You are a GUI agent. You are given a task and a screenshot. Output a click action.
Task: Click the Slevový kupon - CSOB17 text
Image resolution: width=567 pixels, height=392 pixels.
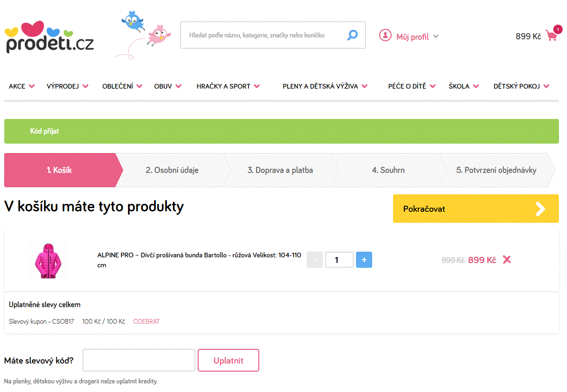click(42, 321)
